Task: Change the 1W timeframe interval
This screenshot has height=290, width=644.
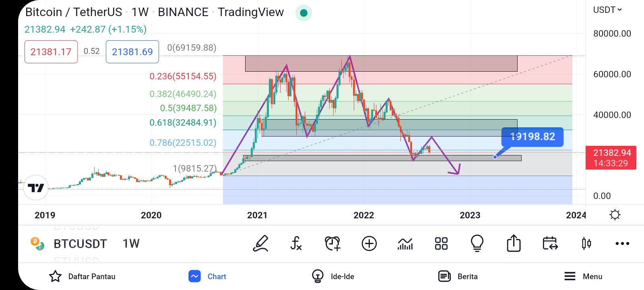Action: [x=131, y=244]
